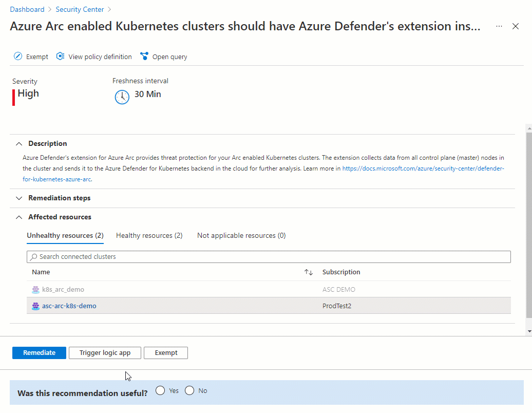Click the search magnifier in connected clusters box
Image resolution: width=532 pixels, height=413 pixels.
33,256
